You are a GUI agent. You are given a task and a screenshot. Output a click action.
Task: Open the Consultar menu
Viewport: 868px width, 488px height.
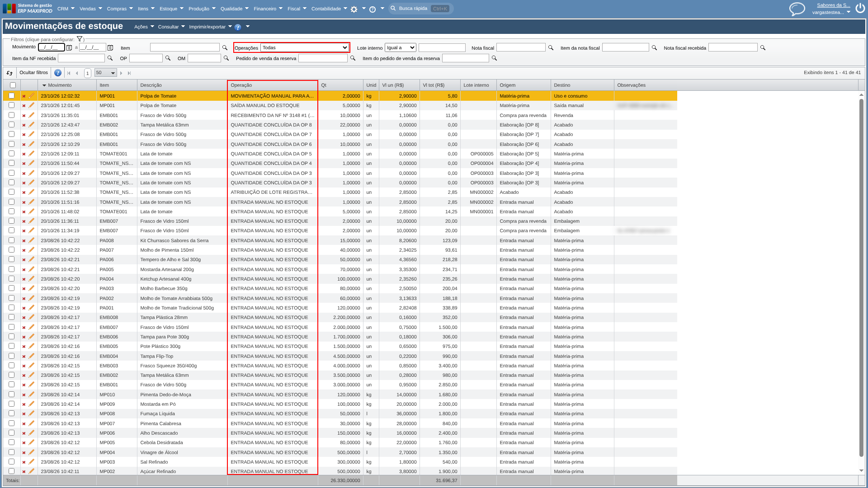171,27
